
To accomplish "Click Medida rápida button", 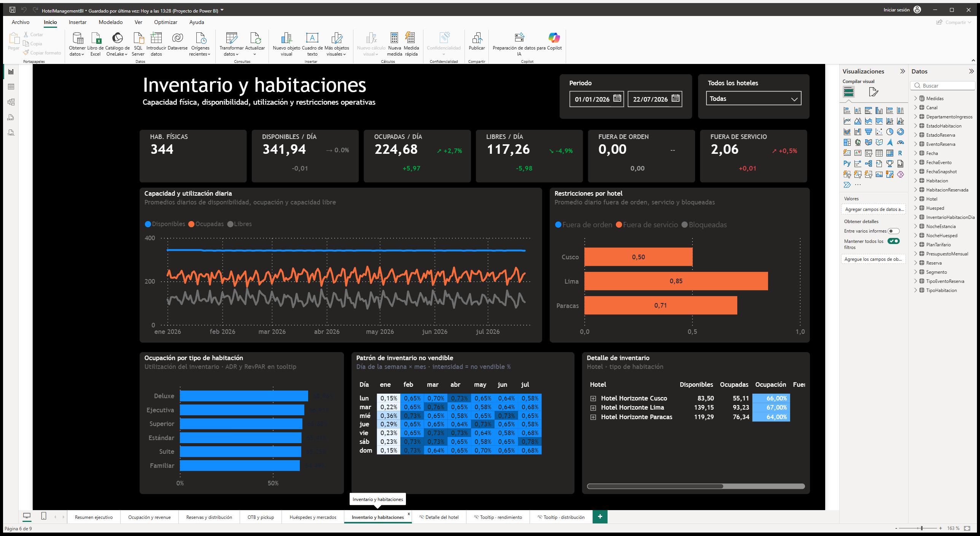I will tap(411, 44).
